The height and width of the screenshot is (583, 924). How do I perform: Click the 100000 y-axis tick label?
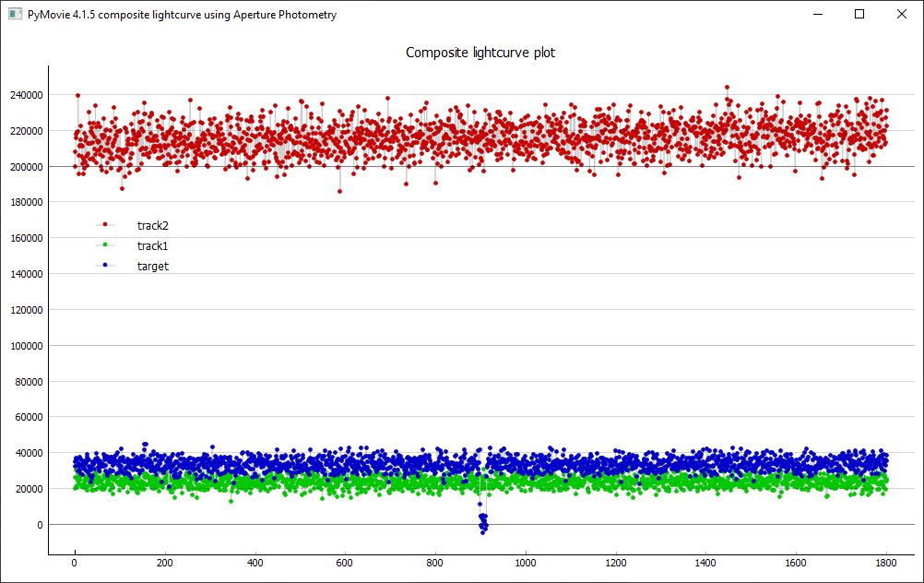pos(24,346)
